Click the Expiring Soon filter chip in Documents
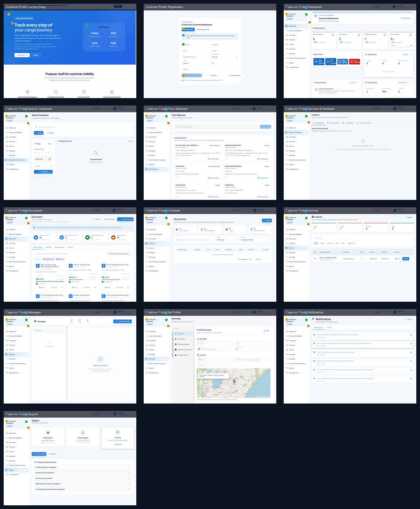Image resolution: width=420 pixels, height=509 pixels. pyautogui.click(x=49, y=259)
